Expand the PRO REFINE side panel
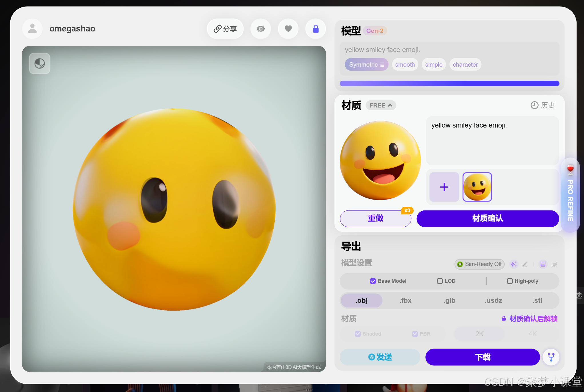 click(x=570, y=195)
